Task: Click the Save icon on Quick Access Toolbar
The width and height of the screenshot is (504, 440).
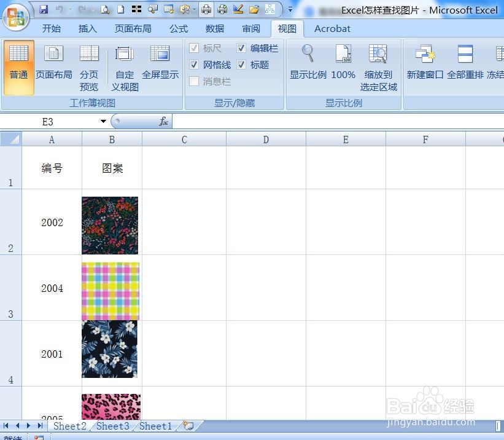Action: pyautogui.click(x=43, y=9)
